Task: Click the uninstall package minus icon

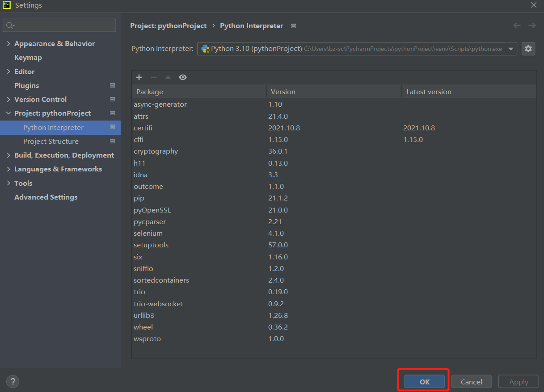Action: tap(153, 77)
